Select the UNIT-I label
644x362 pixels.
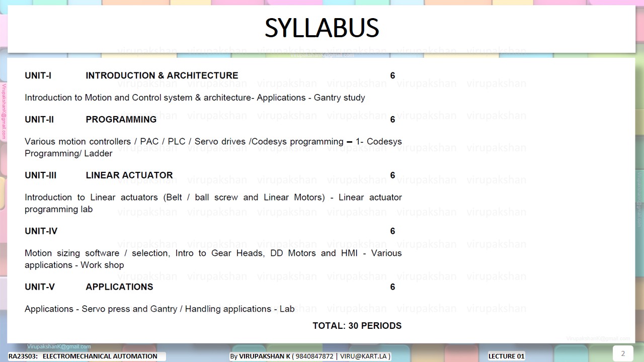[38, 75]
